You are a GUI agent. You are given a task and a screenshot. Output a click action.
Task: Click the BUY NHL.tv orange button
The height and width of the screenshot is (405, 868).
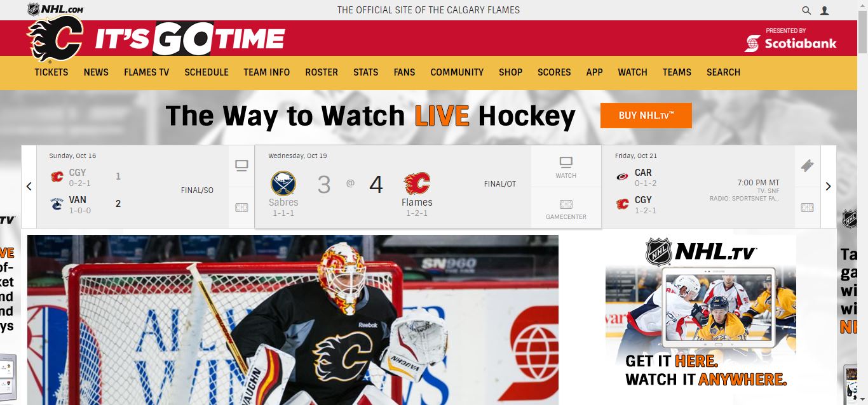[x=646, y=116]
